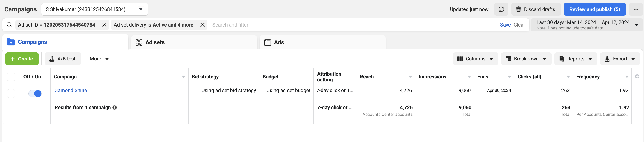Click the info icon beside Results from 1 campaign

coord(115,107)
